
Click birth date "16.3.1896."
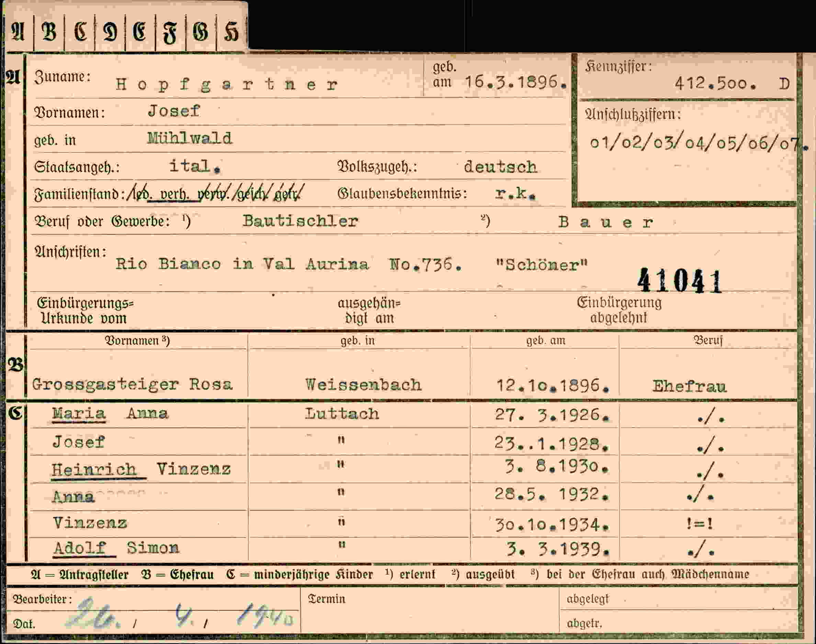(x=516, y=82)
